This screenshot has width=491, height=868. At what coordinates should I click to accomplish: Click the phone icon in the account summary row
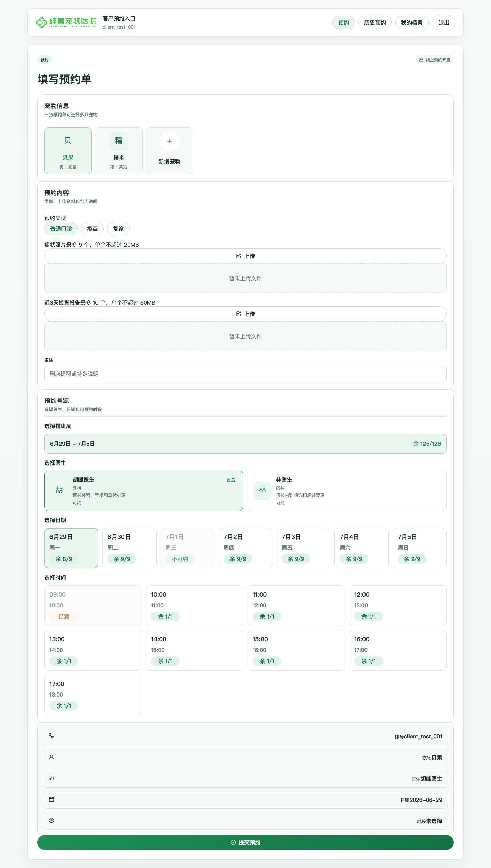point(51,736)
